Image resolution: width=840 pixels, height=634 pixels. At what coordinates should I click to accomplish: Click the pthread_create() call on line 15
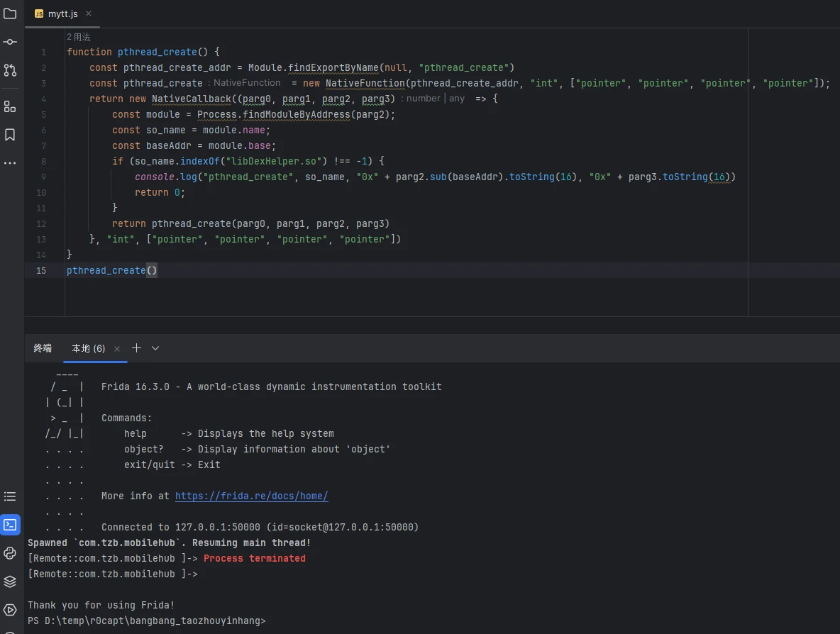click(x=111, y=270)
